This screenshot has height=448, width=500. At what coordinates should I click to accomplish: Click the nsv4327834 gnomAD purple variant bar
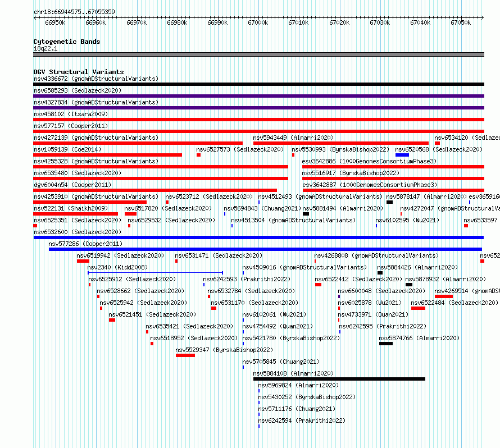(x=258, y=108)
